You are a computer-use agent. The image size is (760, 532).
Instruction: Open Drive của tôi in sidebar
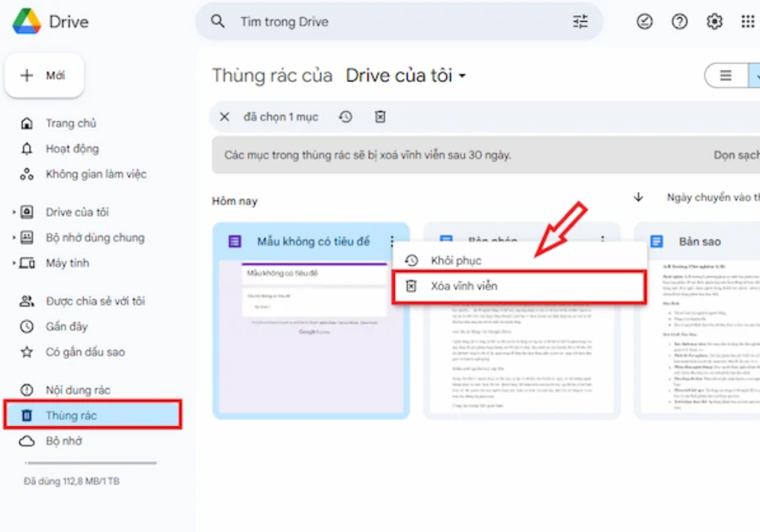tap(77, 213)
